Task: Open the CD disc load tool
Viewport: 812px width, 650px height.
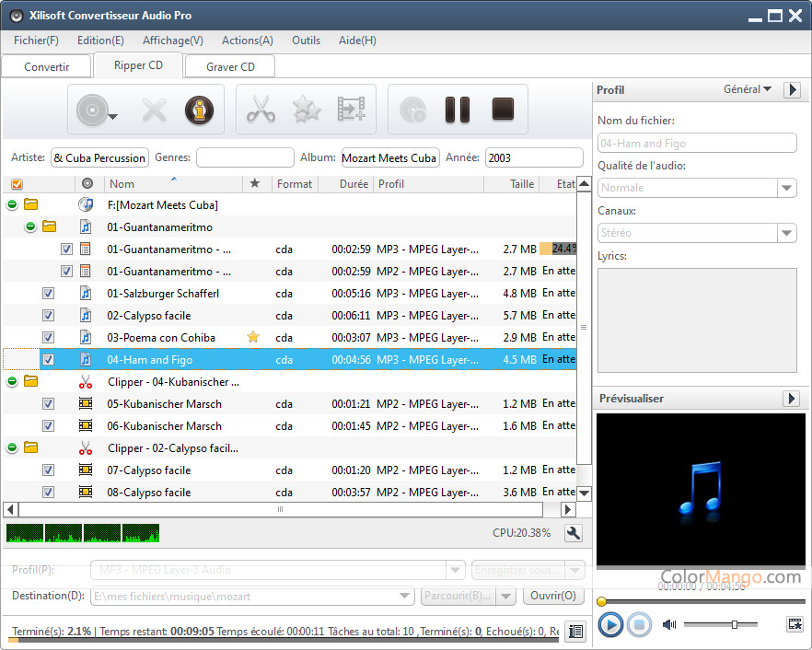Action: [97, 110]
